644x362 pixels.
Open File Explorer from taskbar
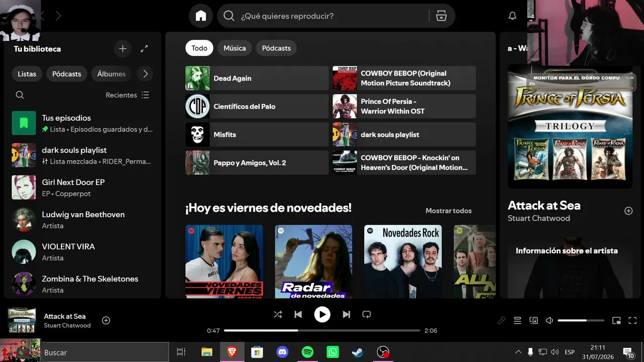coord(207,352)
